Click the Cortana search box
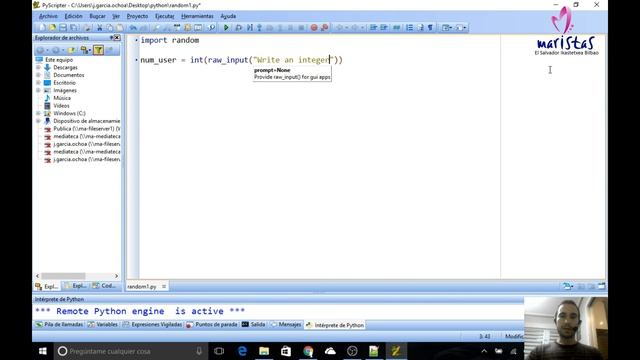The width and height of the screenshot is (640, 360). pos(131,351)
